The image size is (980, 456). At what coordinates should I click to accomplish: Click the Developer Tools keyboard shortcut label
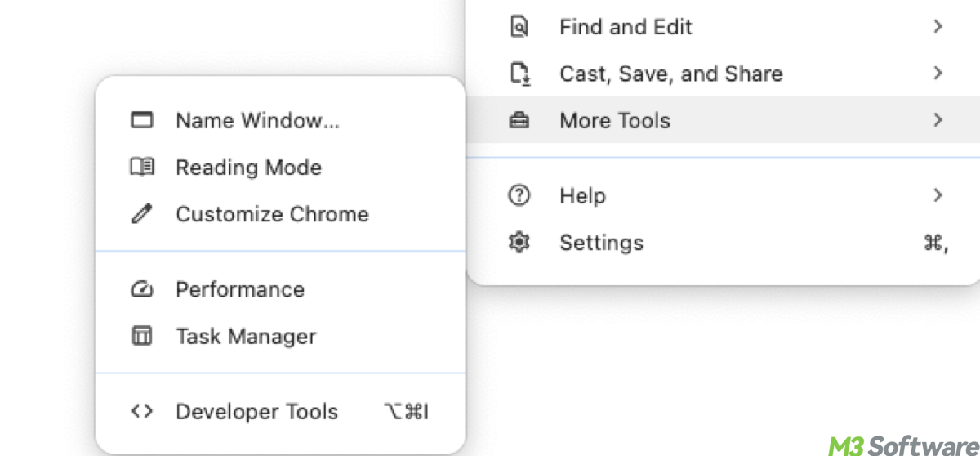(x=406, y=411)
